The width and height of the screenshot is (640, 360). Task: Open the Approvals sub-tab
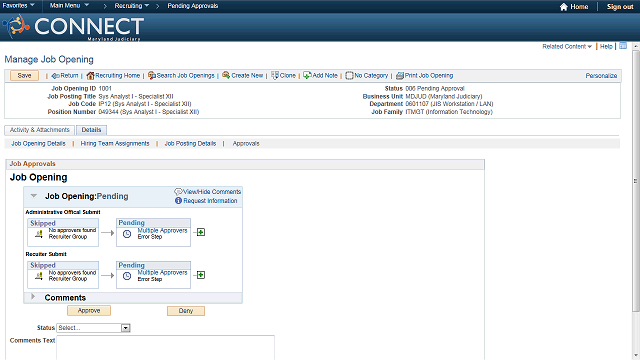(x=246, y=144)
